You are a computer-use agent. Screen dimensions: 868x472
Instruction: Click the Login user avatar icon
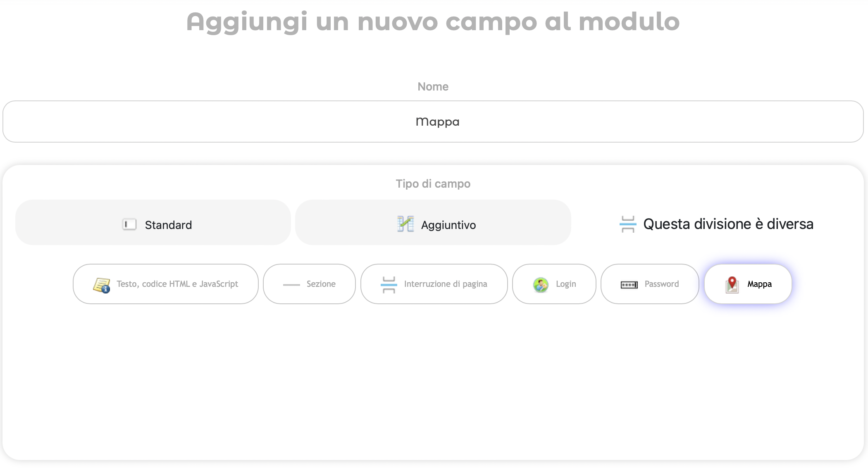point(541,285)
